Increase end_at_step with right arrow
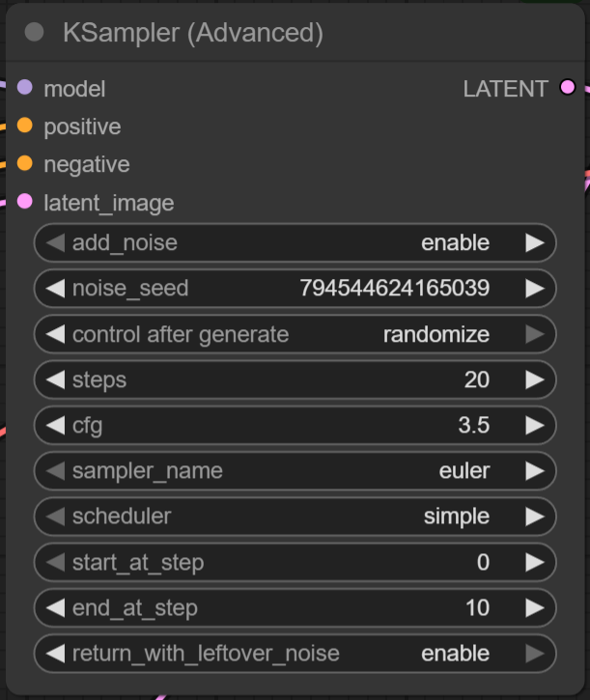 [x=535, y=608]
